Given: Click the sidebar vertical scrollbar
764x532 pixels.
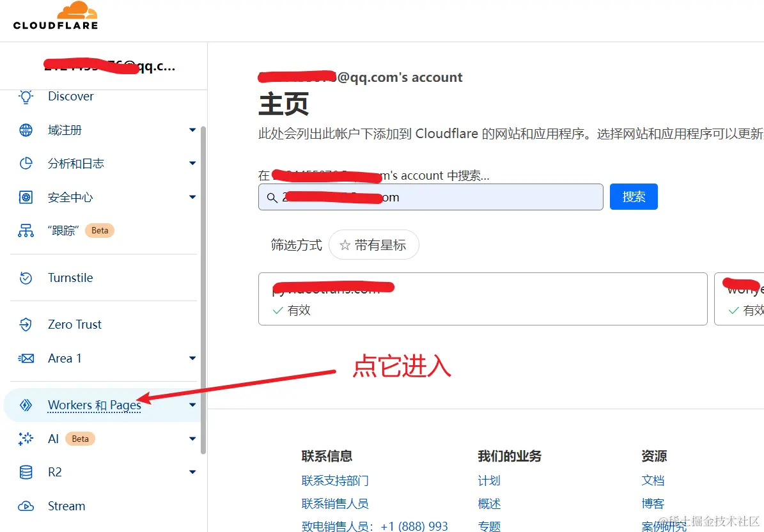Looking at the screenshot, I should tap(203, 290).
